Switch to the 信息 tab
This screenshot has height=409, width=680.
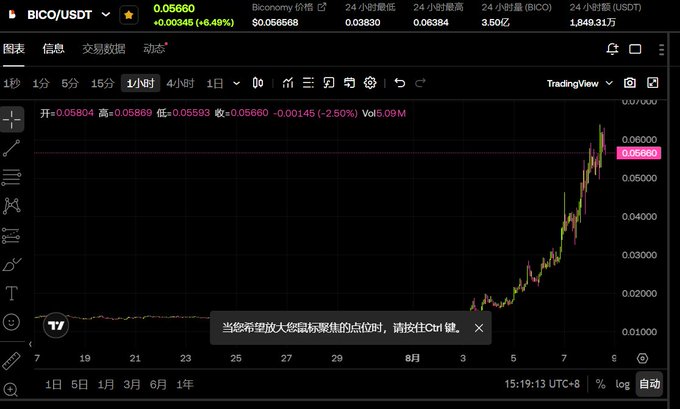(x=54, y=49)
